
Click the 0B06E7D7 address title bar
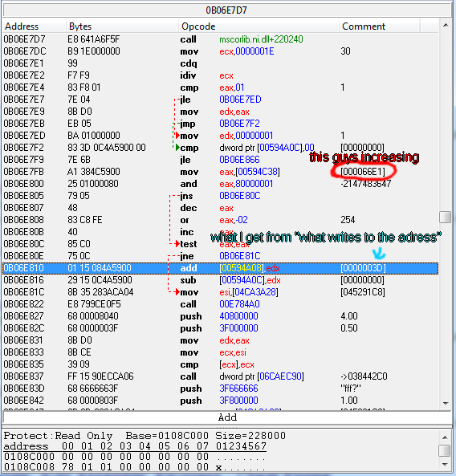226,10
